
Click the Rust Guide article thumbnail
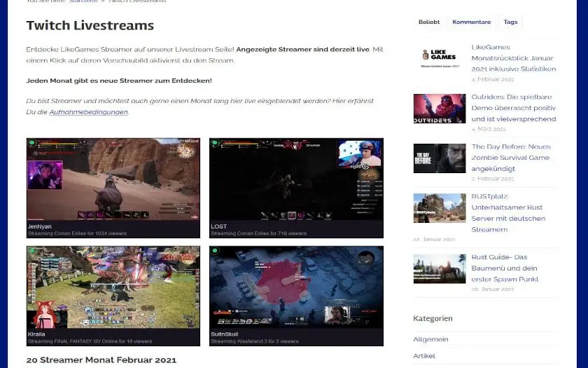click(x=440, y=269)
